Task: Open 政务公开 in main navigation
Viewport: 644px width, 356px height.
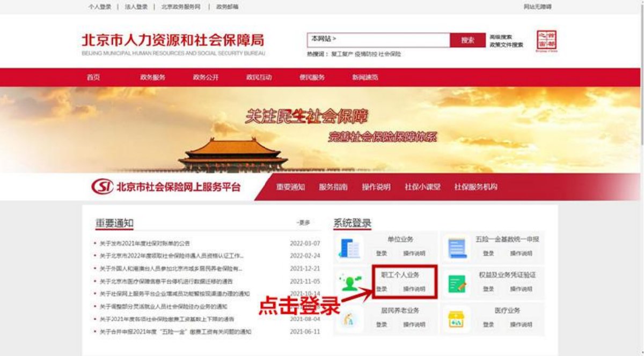Action: (x=206, y=77)
